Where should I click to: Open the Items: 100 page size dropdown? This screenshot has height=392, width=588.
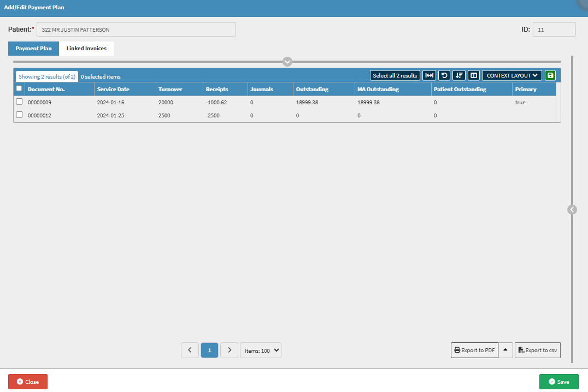261,351
